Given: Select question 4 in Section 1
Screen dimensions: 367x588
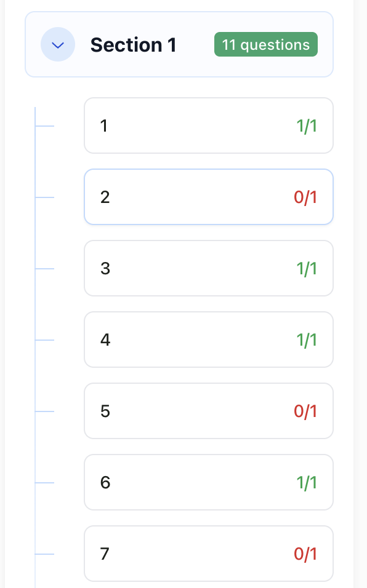Looking at the screenshot, I should [208, 340].
